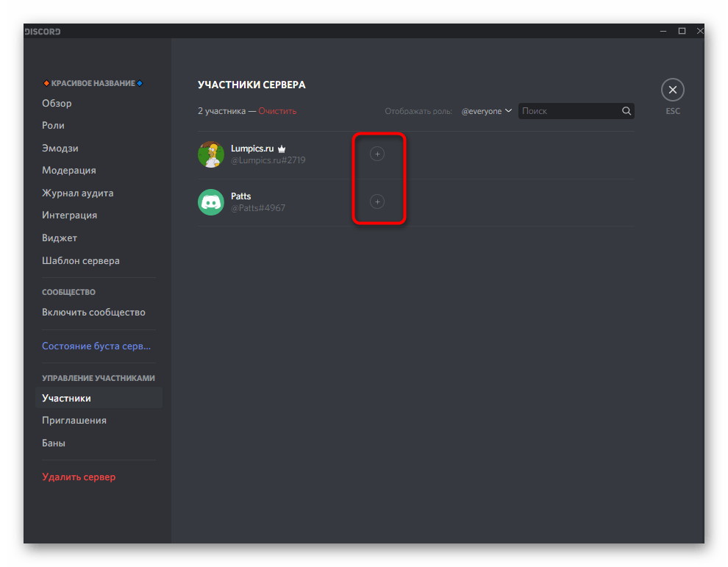Click the Patts Discord logo avatar
728x567 pixels.
point(211,202)
